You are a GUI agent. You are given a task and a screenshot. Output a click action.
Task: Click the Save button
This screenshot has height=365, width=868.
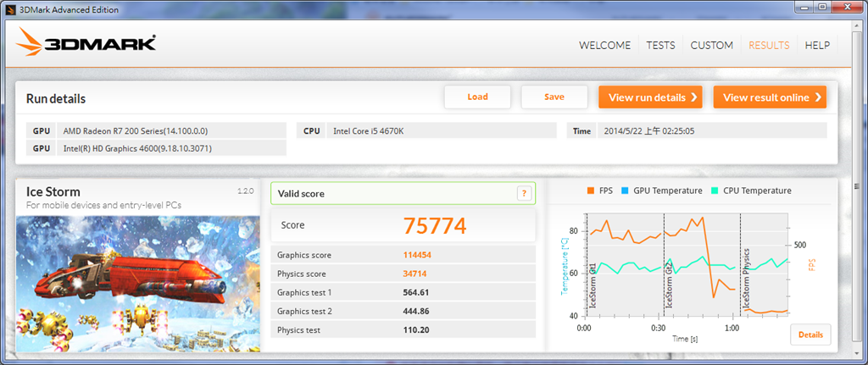coord(554,97)
